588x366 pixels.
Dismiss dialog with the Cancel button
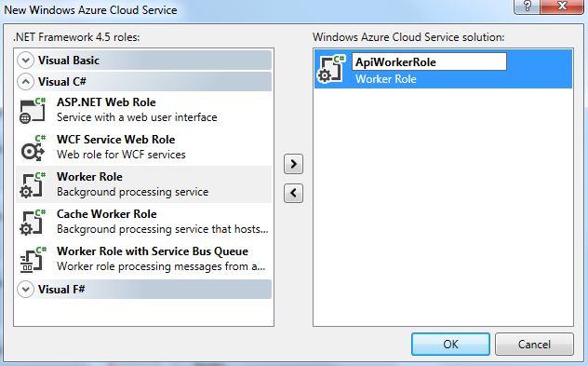pos(534,344)
